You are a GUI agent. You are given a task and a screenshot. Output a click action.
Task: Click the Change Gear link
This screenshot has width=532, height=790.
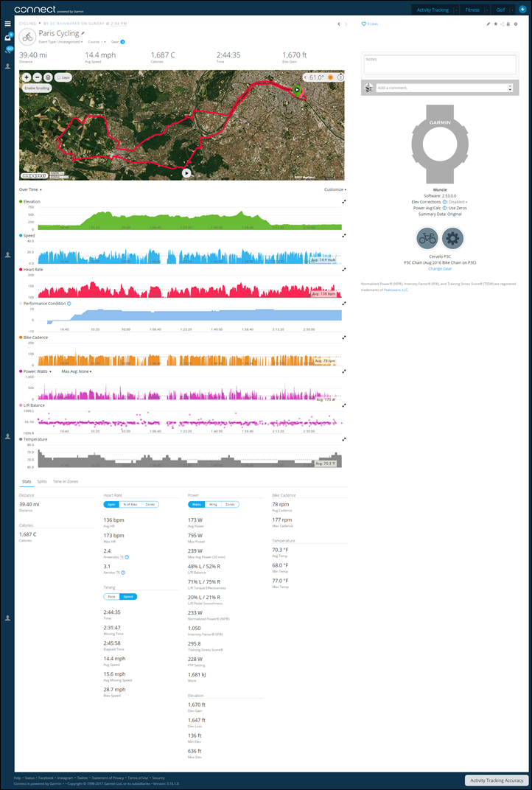click(x=440, y=269)
